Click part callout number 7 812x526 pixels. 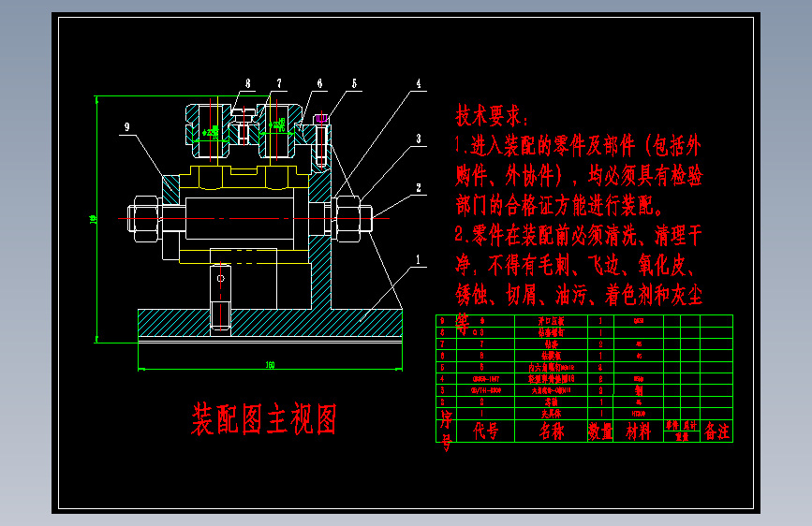point(279,83)
